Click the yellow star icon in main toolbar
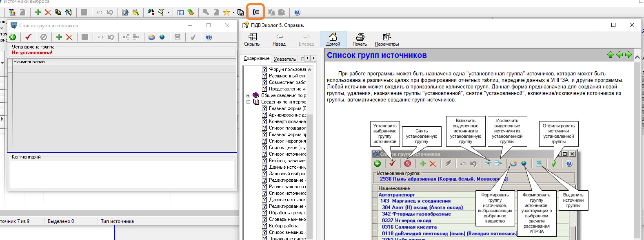The width and height of the screenshot is (644, 240). click(x=226, y=12)
